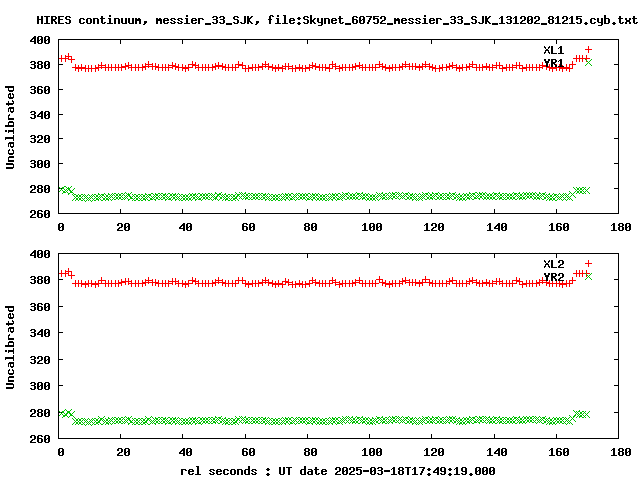Click the 100 x-tick under top plot
Image resolution: width=640 pixels, height=480 pixels.
(371, 227)
